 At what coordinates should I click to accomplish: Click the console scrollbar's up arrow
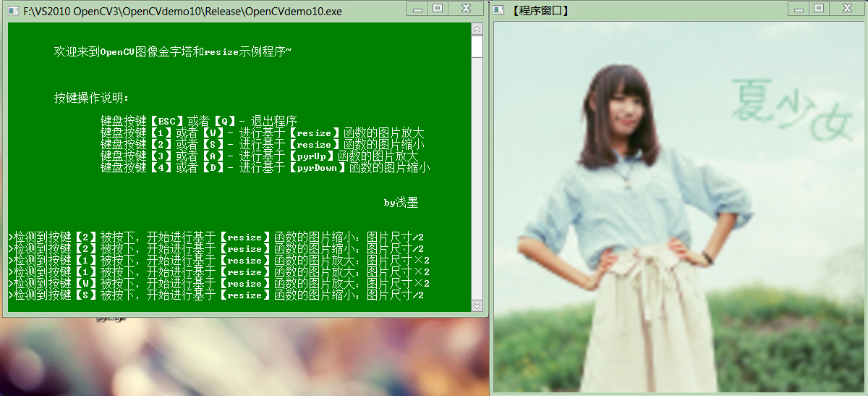477,29
